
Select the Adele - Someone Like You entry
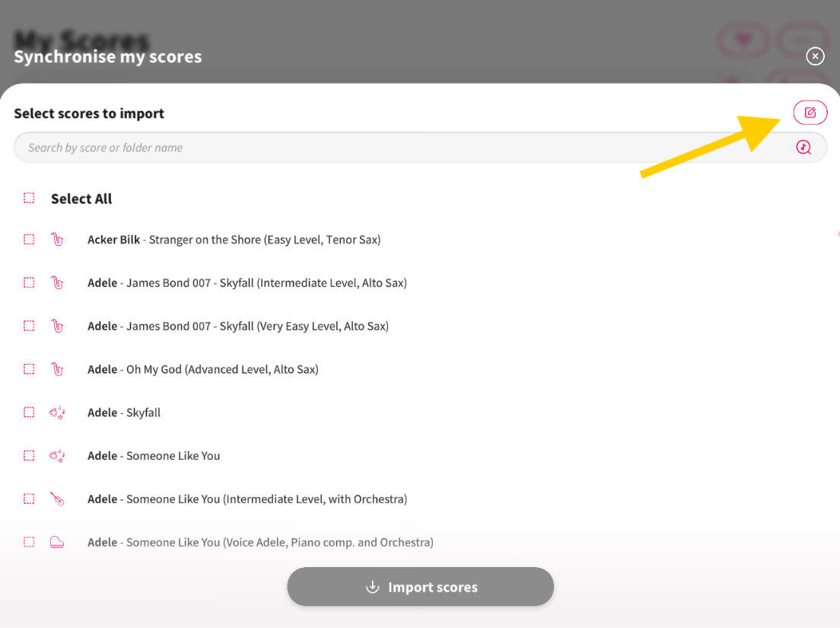click(154, 455)
